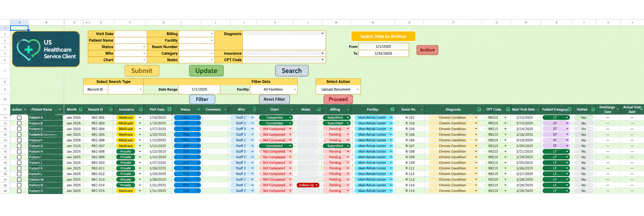Viewport: 644px width, 216px height.
Task: Open the Visited column filter icon
Action: 593,109
